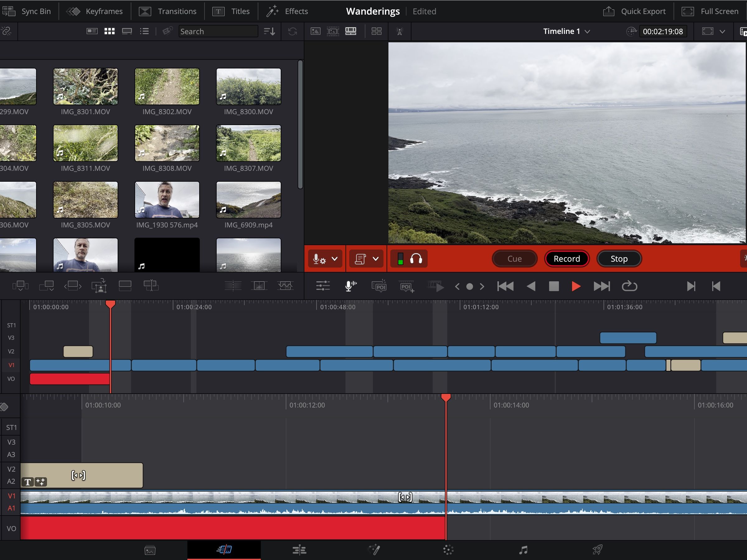Add a new point of interest marker
This screenshot has width=747, height=560.
pos(407,286)
